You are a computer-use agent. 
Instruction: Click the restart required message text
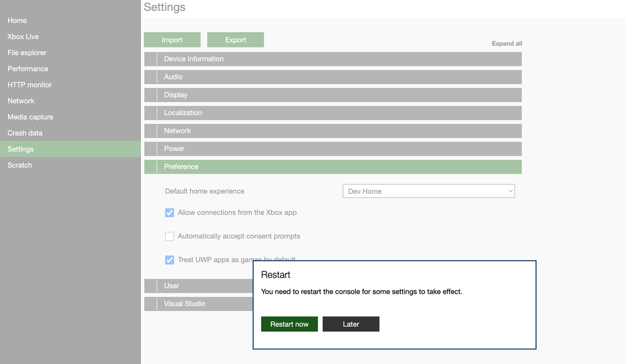point(361,291)
